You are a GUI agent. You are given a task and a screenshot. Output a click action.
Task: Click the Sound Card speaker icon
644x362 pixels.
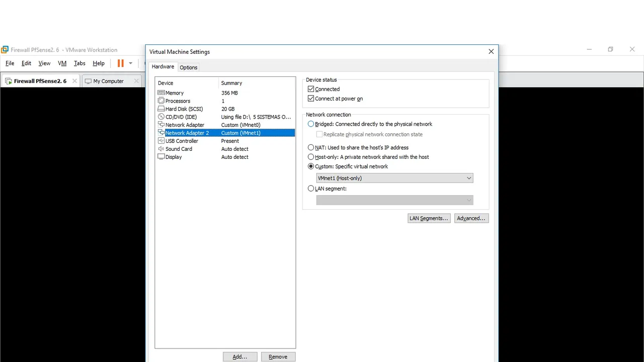tap(161, 149)
